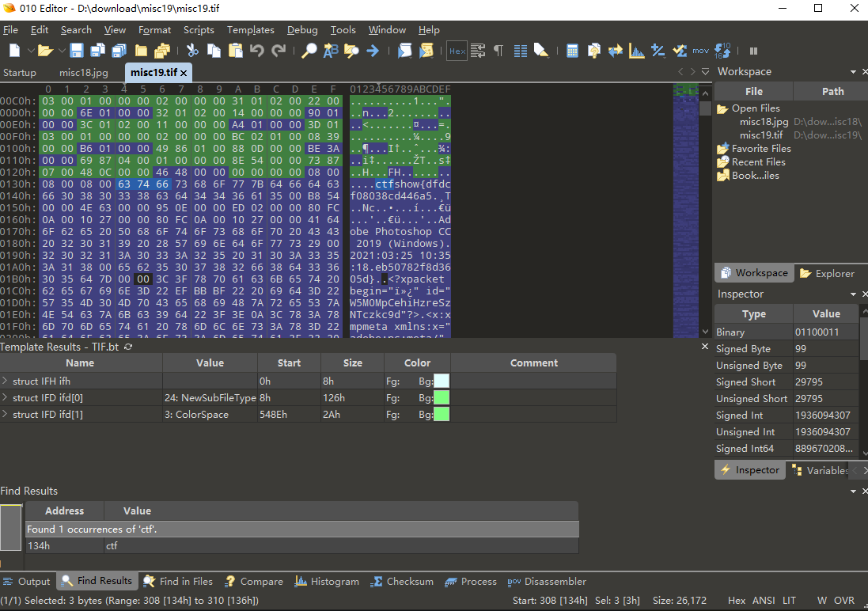Click the Paste clipboard icon
868x611 pixels.
click(236, 51)
